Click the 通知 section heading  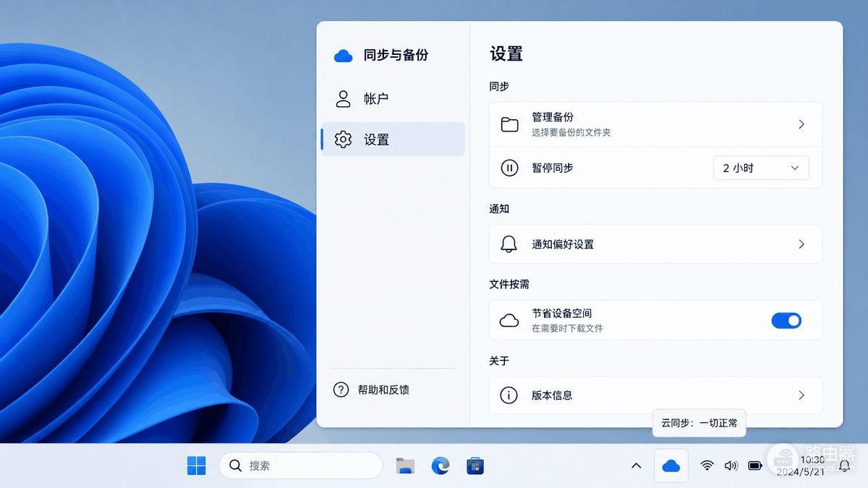499,209
